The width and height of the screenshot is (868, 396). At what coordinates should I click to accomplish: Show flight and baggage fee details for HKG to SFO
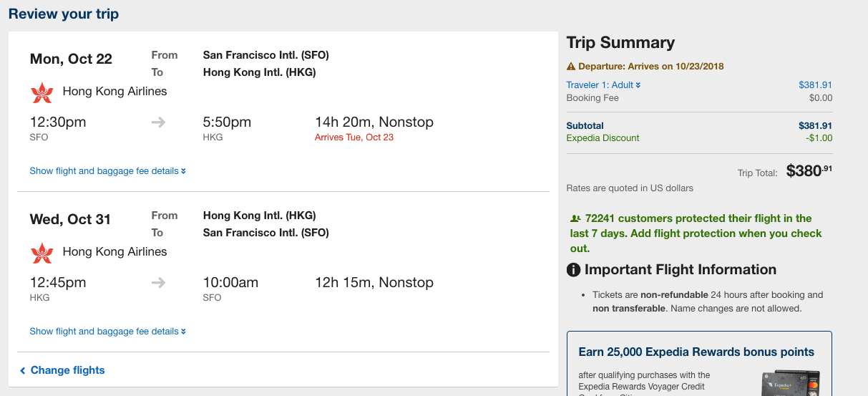coord(107,332)
